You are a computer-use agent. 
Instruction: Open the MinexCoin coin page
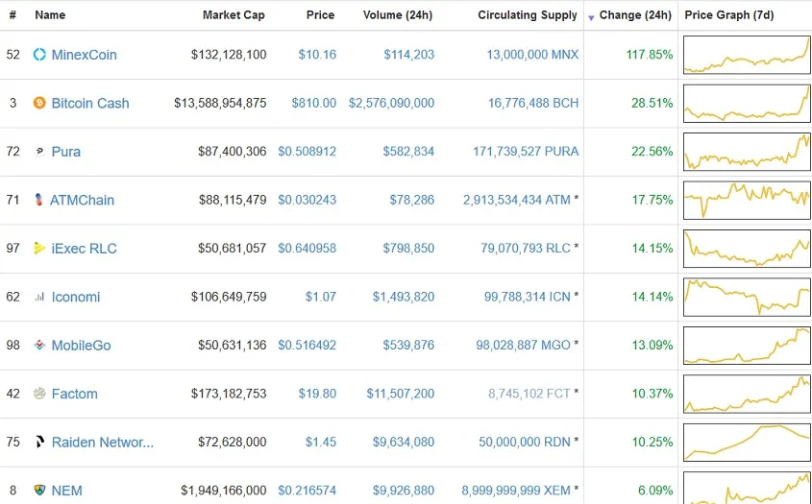tap(84, 55)
